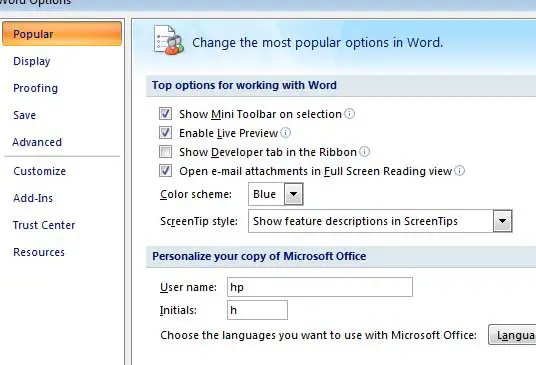Image resolution: width=536 pixels, height=365 pixels.
Task: Go to the Resources category
Action: pos(39,252)
